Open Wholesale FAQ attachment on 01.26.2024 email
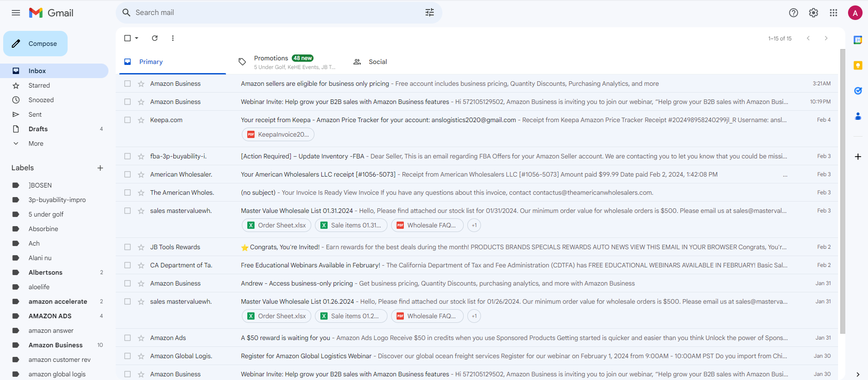The height and width of the screenshot is (380, 868). (427, 316)
